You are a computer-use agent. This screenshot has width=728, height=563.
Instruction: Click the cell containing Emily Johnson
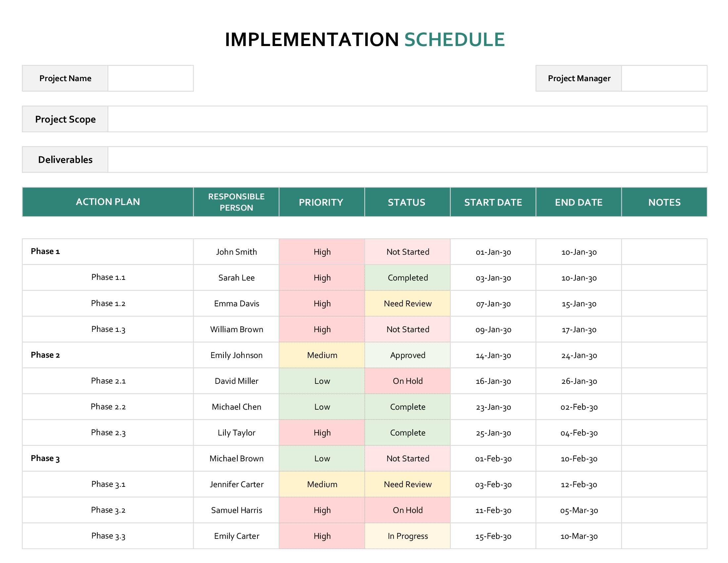click(236, 355)
